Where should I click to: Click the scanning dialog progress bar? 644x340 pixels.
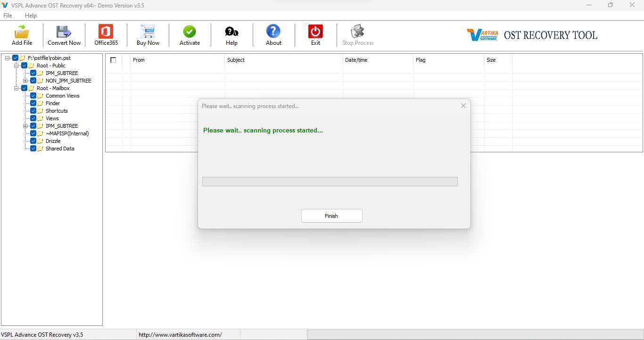(x=330, y=182)
